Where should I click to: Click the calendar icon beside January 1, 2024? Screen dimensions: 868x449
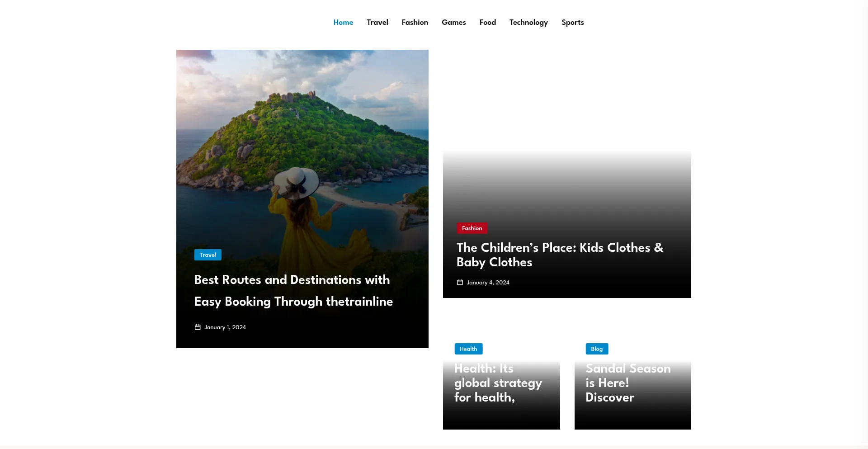pos(198,327)
